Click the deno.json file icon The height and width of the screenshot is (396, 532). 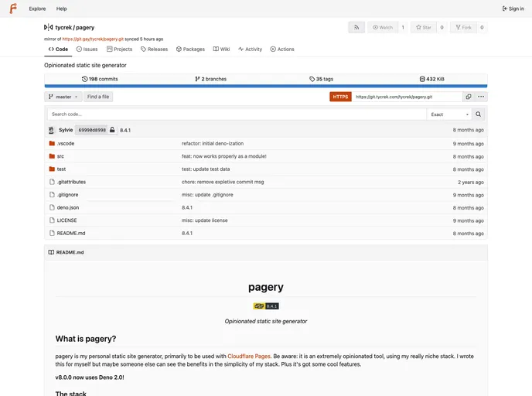(x=52, y=208)
